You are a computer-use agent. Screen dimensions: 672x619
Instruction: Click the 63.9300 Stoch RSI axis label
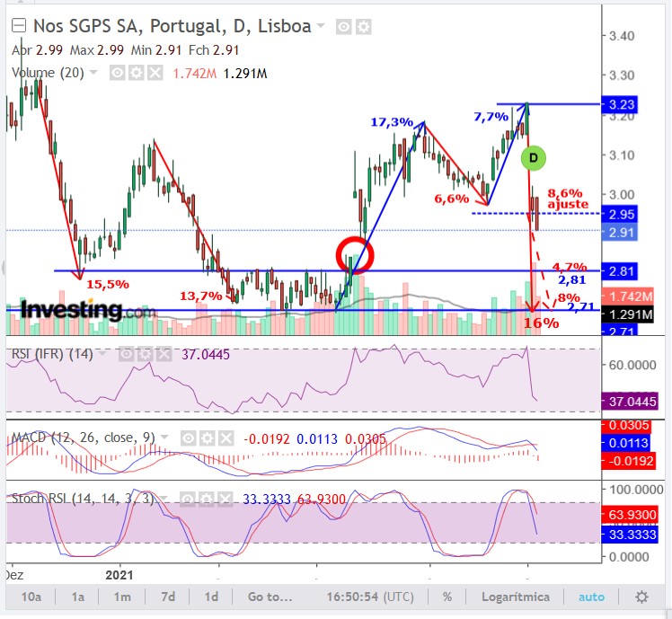point(630,515)
